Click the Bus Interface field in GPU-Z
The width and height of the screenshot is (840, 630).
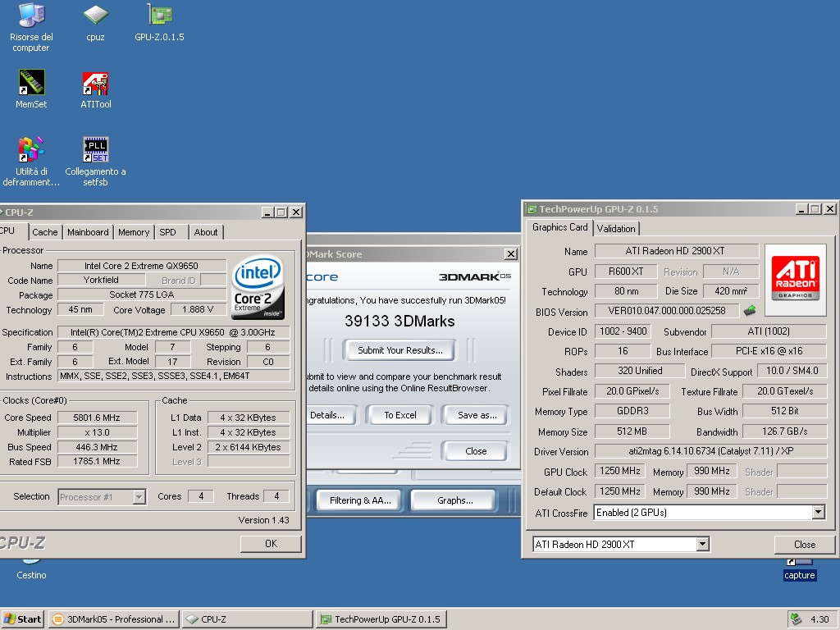pyautogui.click(x=769, y=351)
